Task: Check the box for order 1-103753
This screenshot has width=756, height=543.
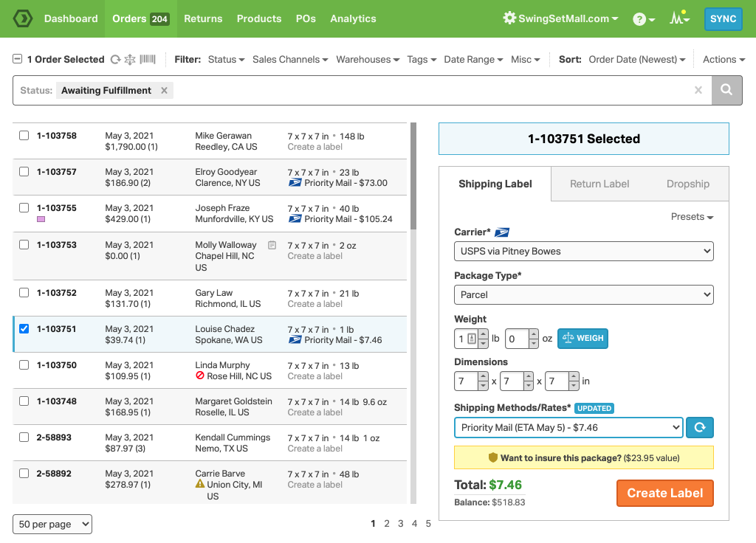Action: click(24, 244)
